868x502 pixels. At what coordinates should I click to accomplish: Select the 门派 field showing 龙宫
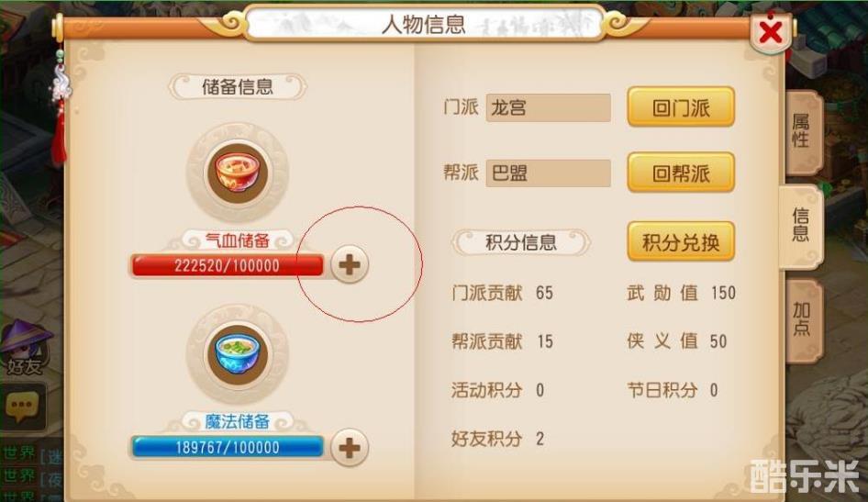pyautogui.click(x=548, y=107)
